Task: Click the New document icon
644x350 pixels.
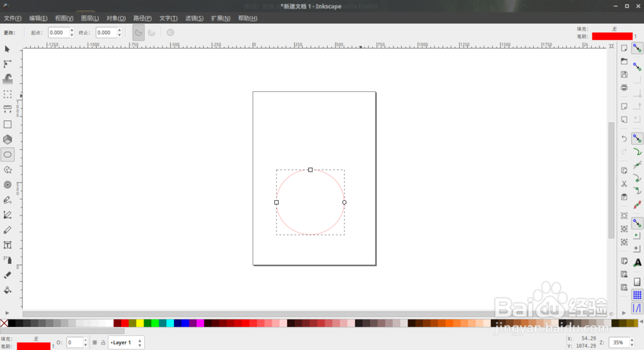Action: tap(624, 48)
